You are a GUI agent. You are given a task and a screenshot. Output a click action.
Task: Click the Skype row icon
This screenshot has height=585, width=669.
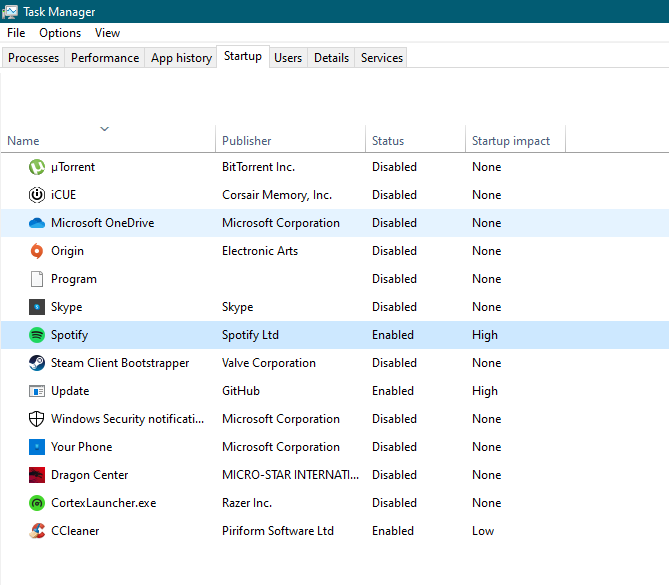click(37, 307)
